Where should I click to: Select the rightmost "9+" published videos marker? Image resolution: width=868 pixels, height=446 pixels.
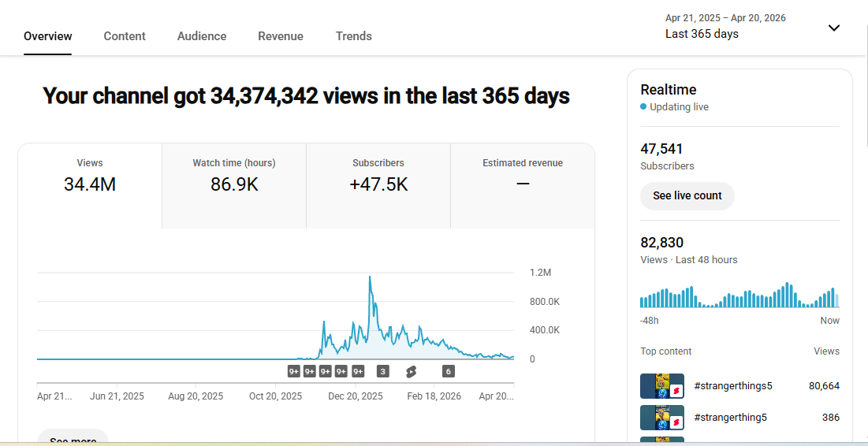(358, 372)
